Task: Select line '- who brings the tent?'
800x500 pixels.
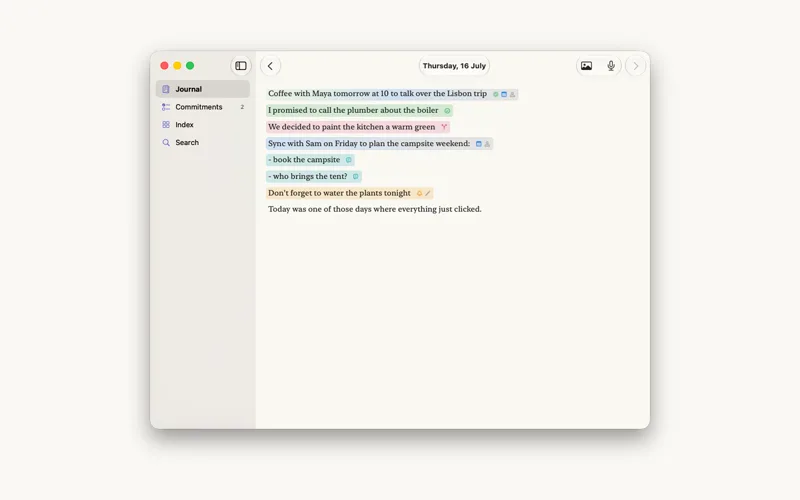Action: coord(314,177)
